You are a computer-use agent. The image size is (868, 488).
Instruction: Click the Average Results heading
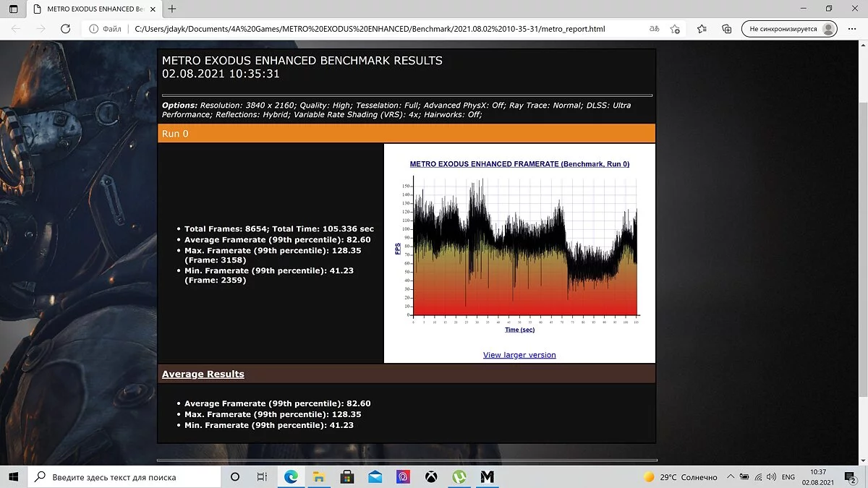pyautogui.click(x=203, y=374)
